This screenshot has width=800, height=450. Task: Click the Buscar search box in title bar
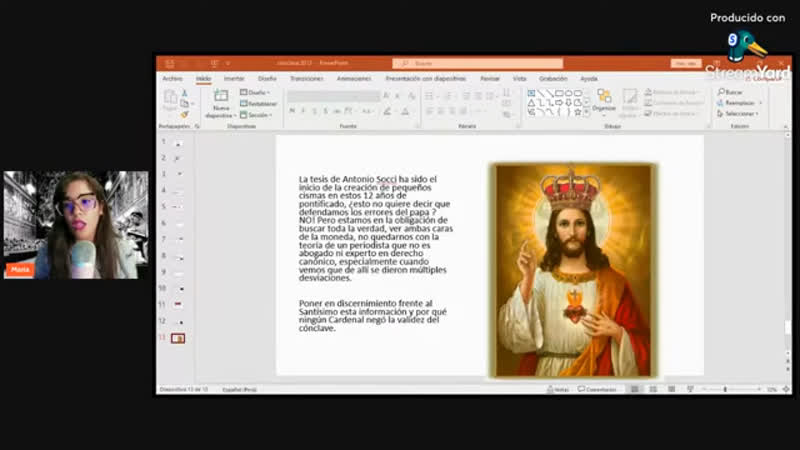point(478,63)
